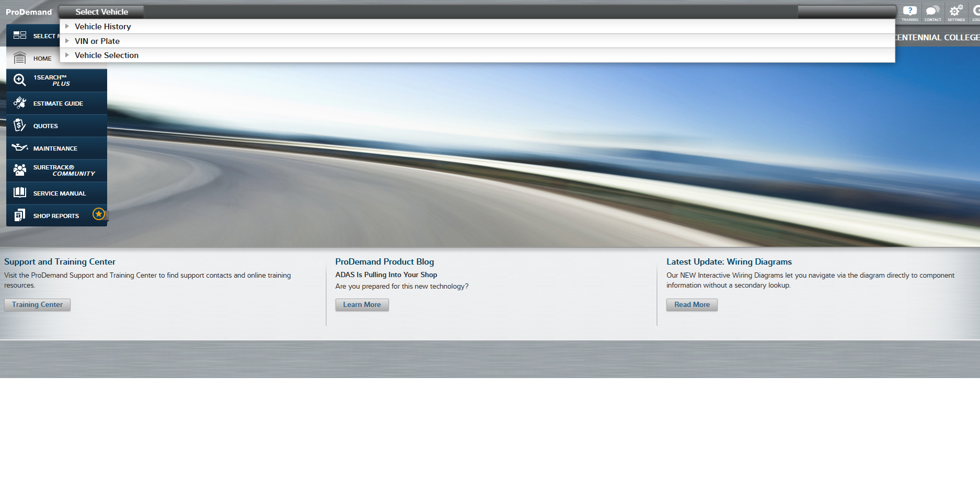
Task: Open the Estimate Guide wrench icon
Action: pos(20,103)
